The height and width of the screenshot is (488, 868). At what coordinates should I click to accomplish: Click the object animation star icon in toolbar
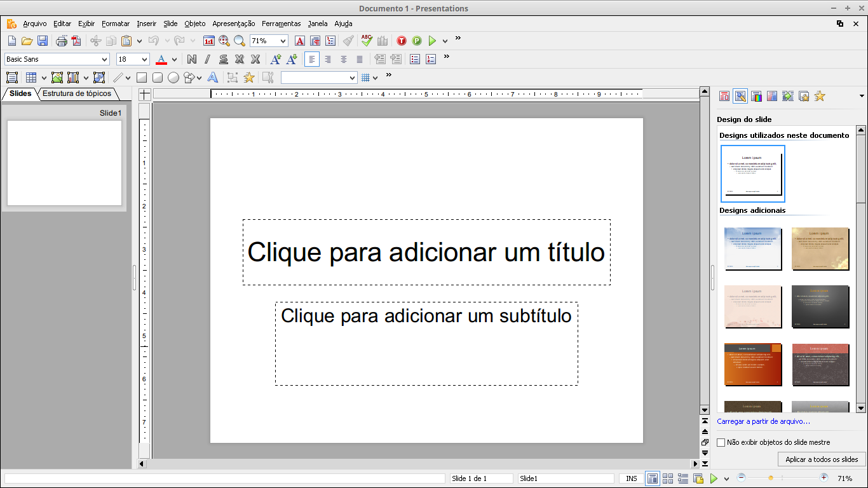[x=249, y=78]
